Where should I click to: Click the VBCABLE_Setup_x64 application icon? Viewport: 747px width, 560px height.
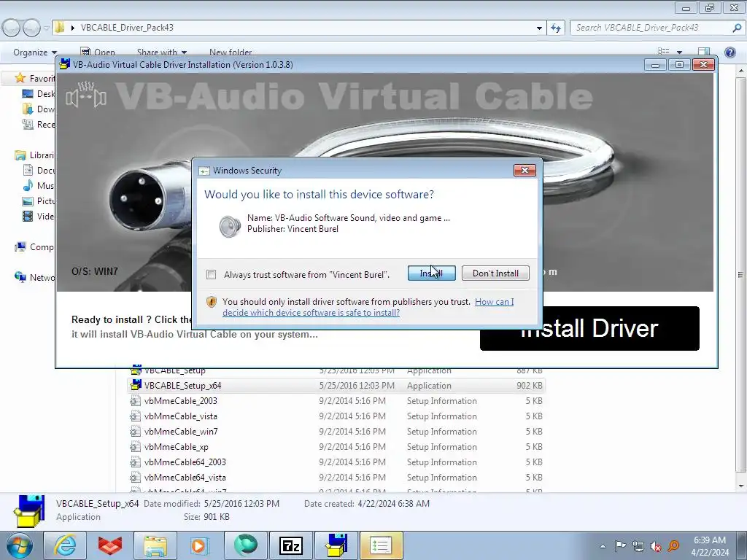point(136,385)
